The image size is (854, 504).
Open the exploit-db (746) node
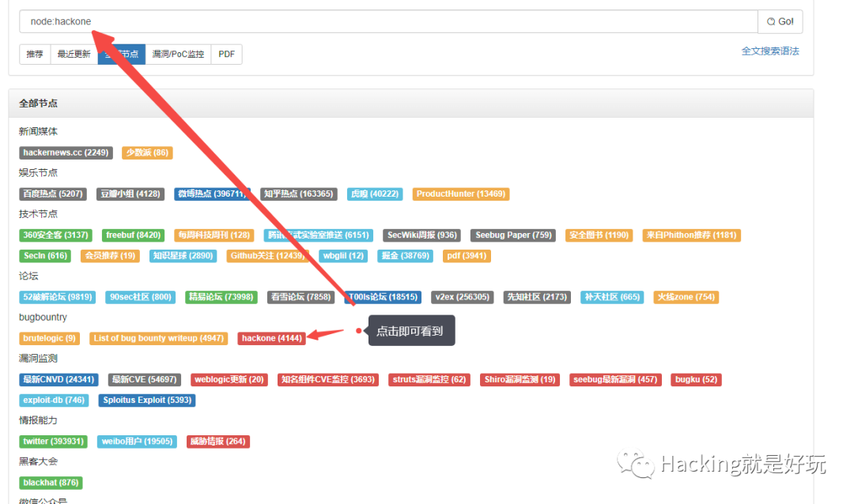(54, 401)
